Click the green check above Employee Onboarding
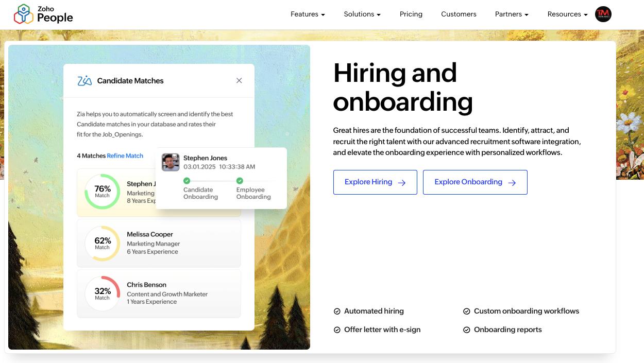This screenshot has width=644, height=363. pos(239,181)
